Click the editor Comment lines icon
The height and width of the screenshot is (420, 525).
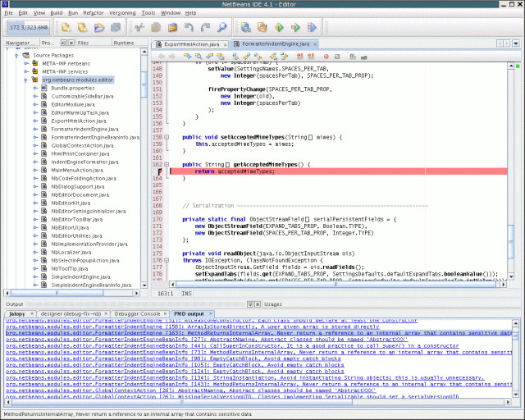(x=353, y=57)
